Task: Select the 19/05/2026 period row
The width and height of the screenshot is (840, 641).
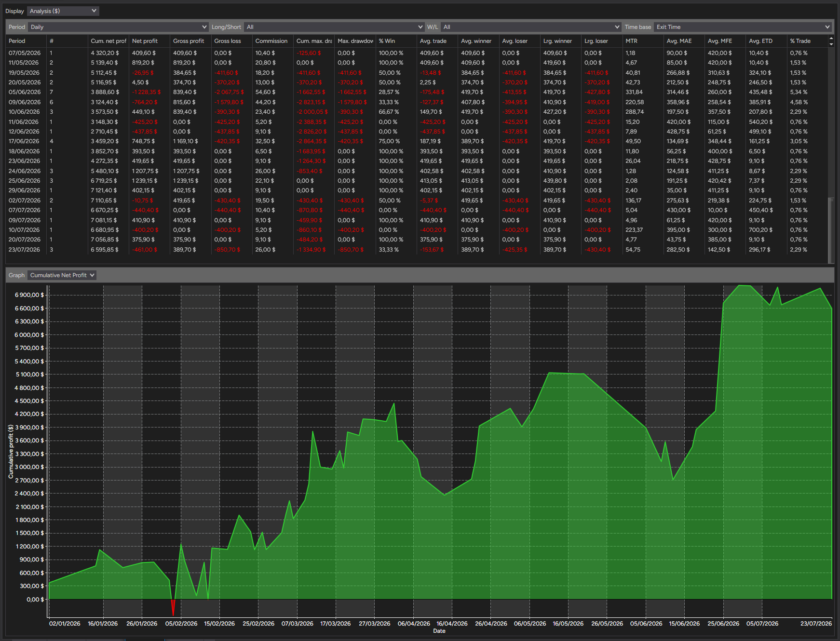Action: point(417,73)
